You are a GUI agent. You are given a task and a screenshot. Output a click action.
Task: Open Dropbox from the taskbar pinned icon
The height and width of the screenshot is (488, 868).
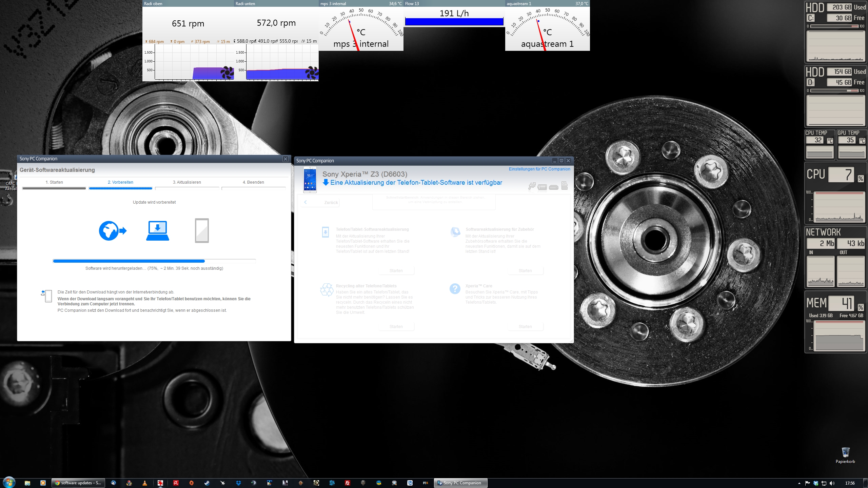point(238,483)
